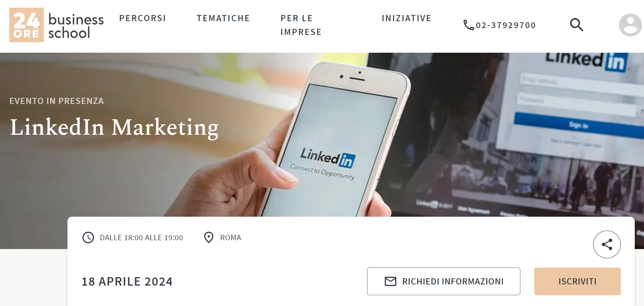644x306 pixels.
Task: Open the PER LE IMPRESE menu
Action: [301, 25]
